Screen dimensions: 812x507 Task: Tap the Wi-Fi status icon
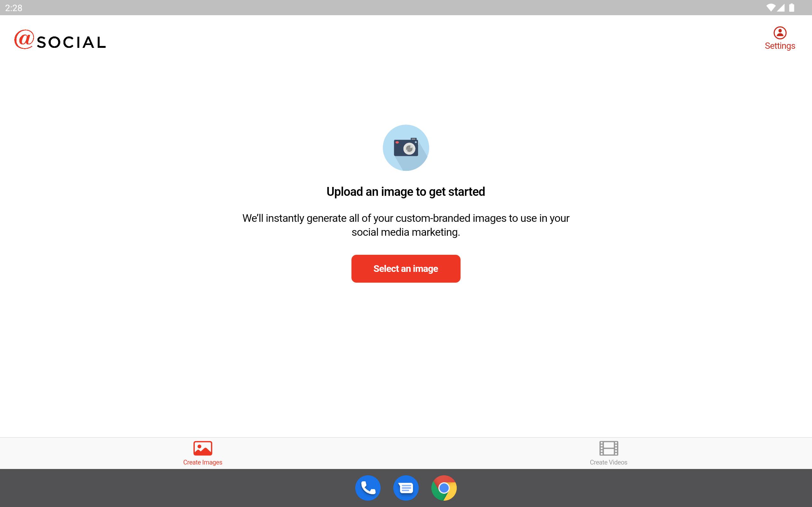point(771,8)
